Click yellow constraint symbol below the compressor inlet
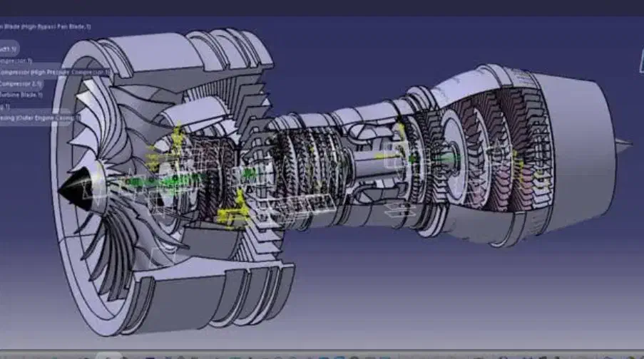The height and width of the screenshot is (359, 644). click(235, 212)
